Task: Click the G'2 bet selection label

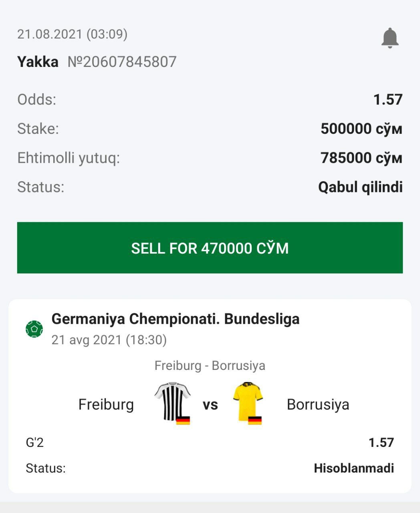Action: coord(35,442)
